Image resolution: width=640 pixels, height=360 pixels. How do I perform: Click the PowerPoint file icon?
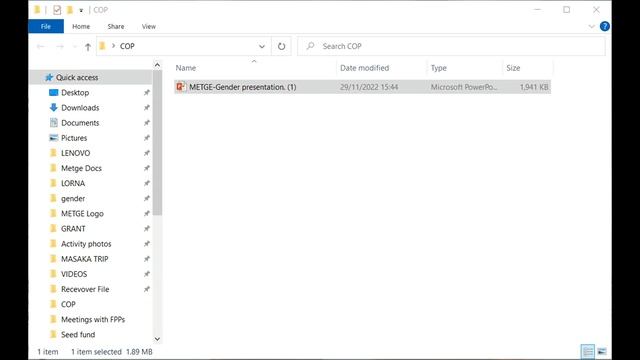180,87
